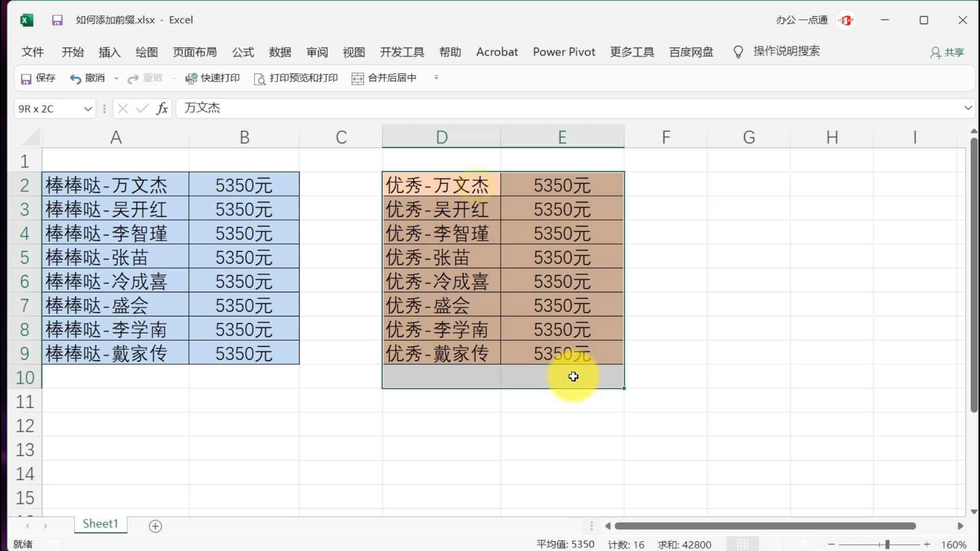The height and width of the screenshot is (551, 980).
Task: Click the Save disk icon in title bar
Action: (57, 20)
